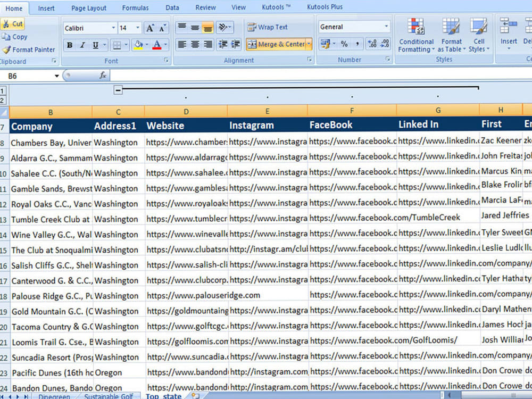This screenshot has height=399, width=532.
Task: Set Middle Align vertical alignment
Action: (x=195, y=27)
